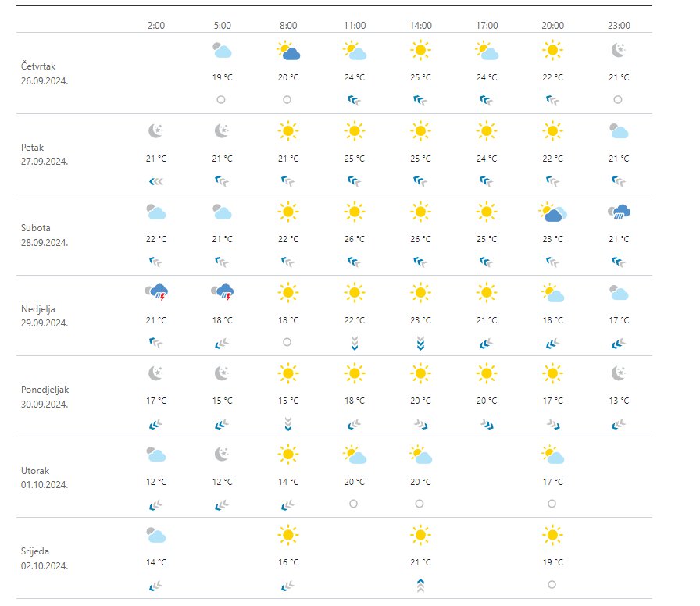Click the night cloud icon for Utorak 2:00

coord(156,454)
